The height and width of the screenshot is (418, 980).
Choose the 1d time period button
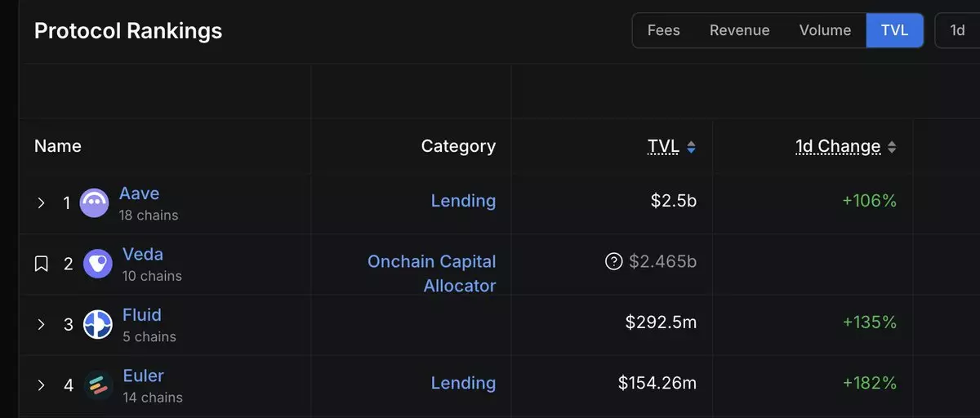957,30
